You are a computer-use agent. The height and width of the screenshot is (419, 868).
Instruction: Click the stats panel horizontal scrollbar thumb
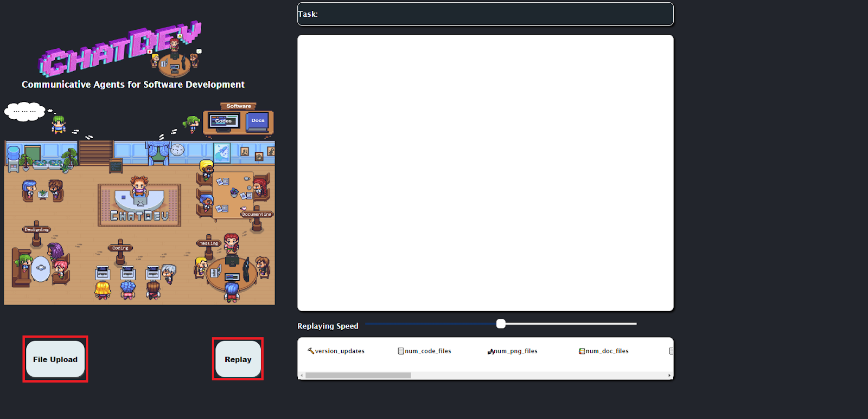pos(358,375)
